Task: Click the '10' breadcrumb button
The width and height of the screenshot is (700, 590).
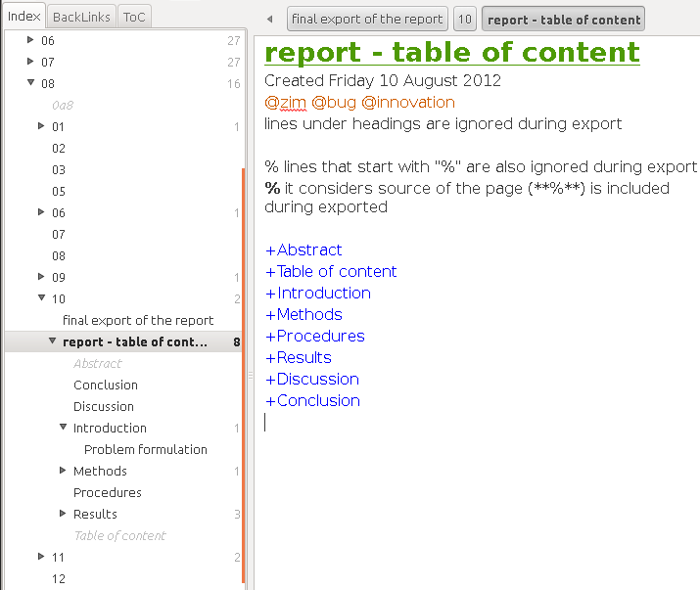Action: pos(464,19)
